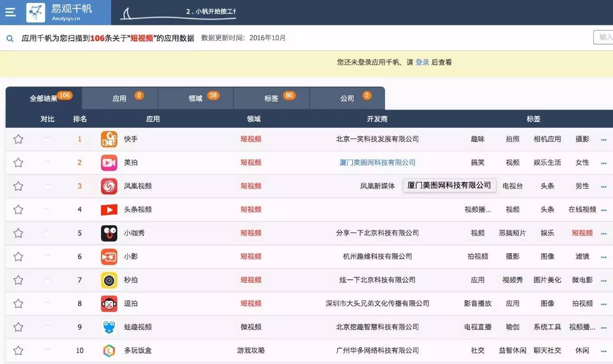This screenshot has width=613, height=364.
Task: Open the 快手 app icon
Action: (109, 139)
